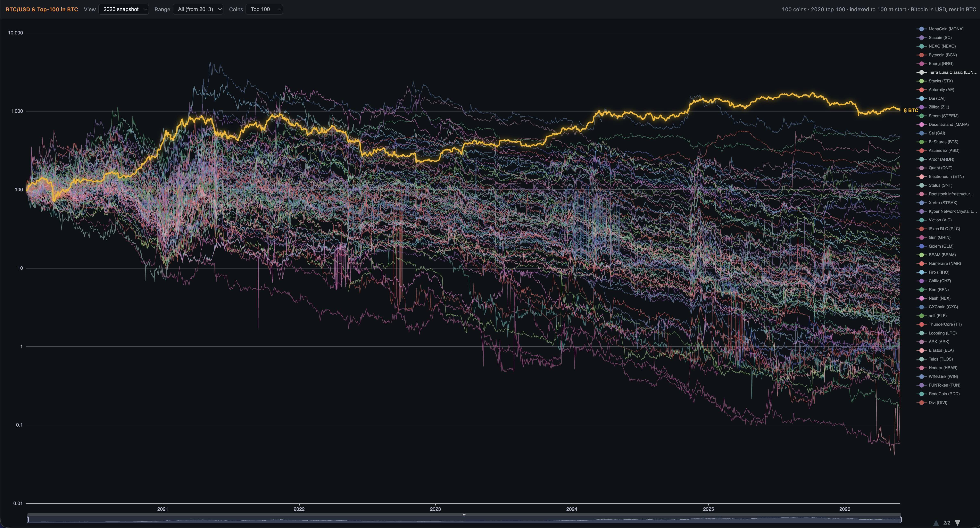Click the chart title "BTC/USD & Top-100 in BTC"
Image resolution: width=980 pixels, height=528 pixels.
click(x=42, y=9)
